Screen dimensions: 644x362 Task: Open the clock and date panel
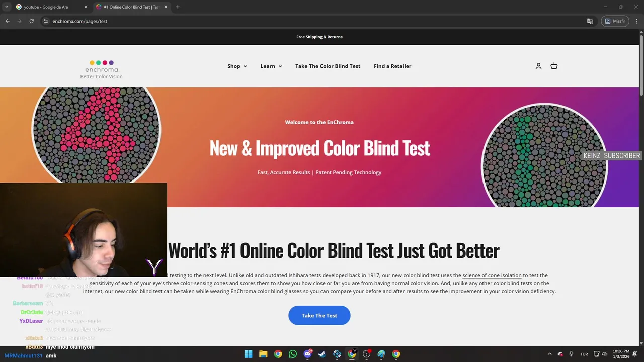(x=621, y=354)
